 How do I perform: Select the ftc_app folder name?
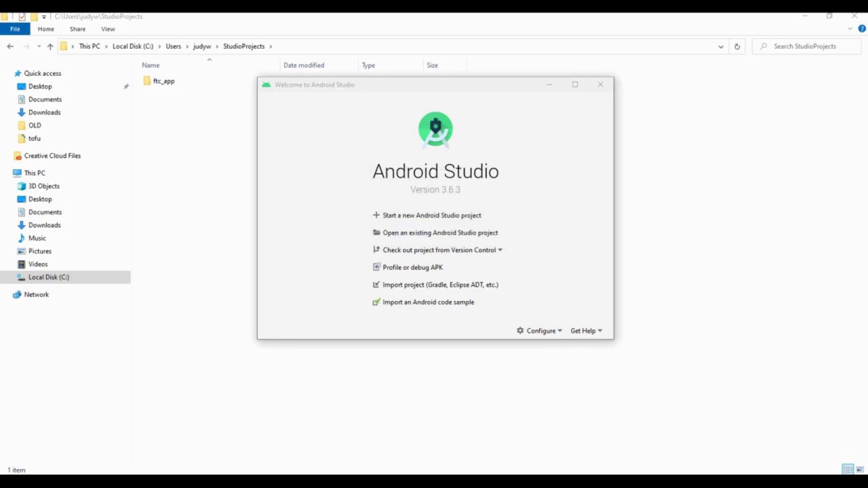click(x=163, y=81)
